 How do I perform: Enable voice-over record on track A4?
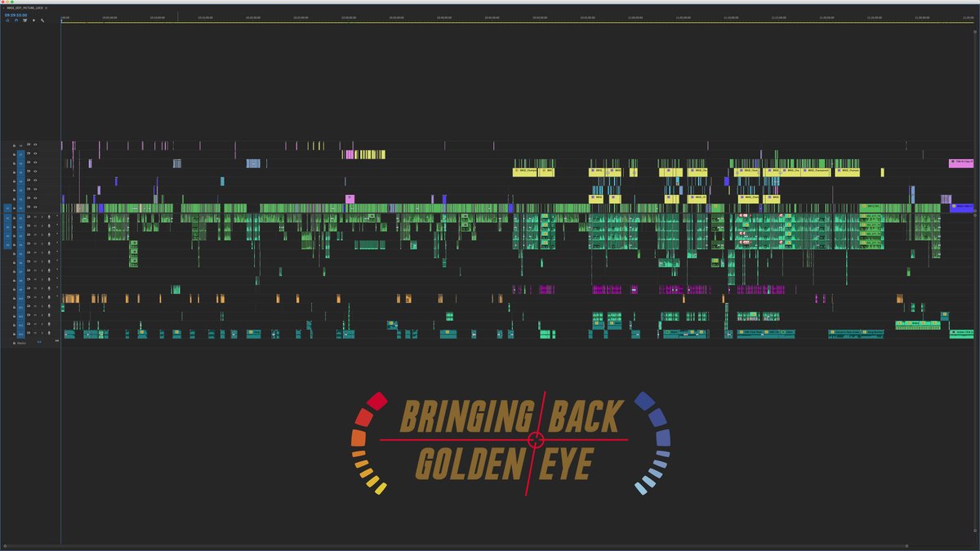[x=49, y=244]
